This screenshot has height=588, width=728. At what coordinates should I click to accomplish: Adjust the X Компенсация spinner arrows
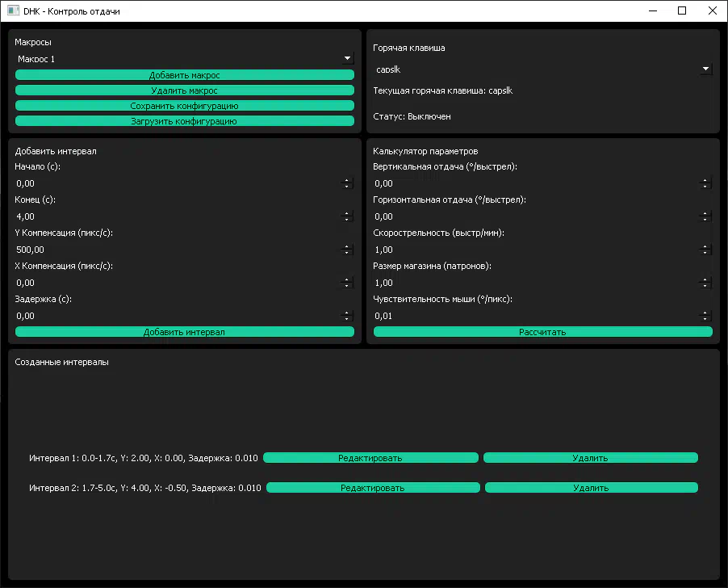coord(347,283)
